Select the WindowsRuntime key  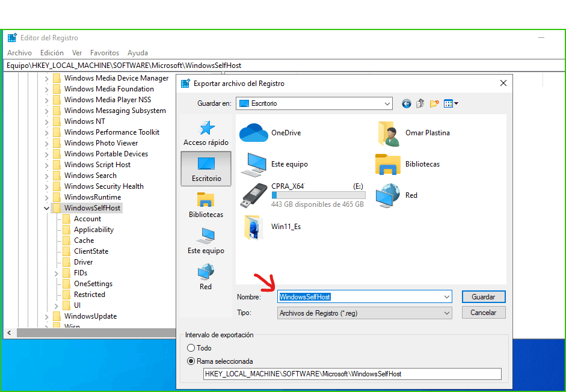93,197
